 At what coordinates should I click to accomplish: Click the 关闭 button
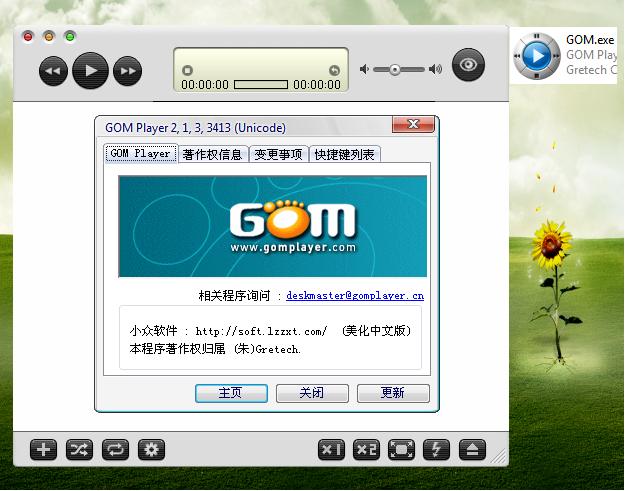coord(312,393)
